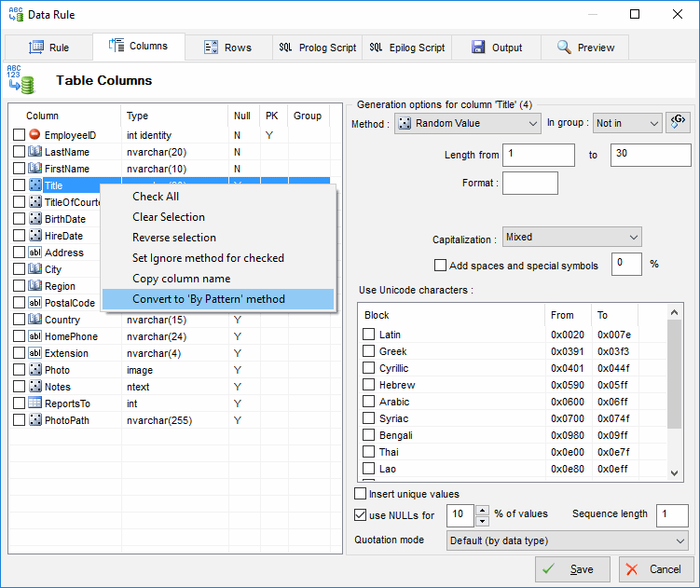Click the dice icon next to Notes

click(x=35, y=386)
